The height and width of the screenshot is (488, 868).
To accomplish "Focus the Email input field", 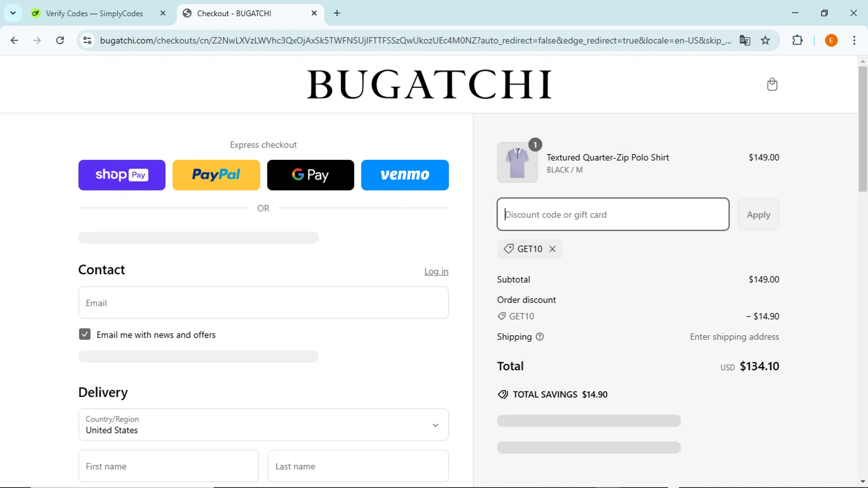I will 263,303.
